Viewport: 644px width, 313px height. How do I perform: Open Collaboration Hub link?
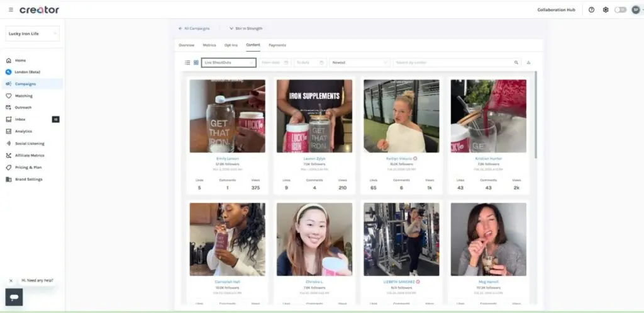(556, 10)
